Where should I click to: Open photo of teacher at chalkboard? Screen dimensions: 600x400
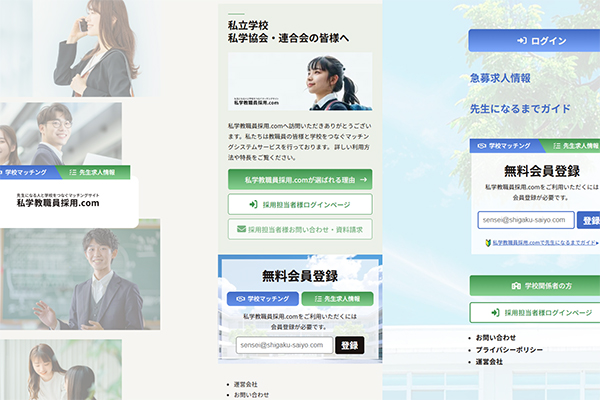(80, 274)
